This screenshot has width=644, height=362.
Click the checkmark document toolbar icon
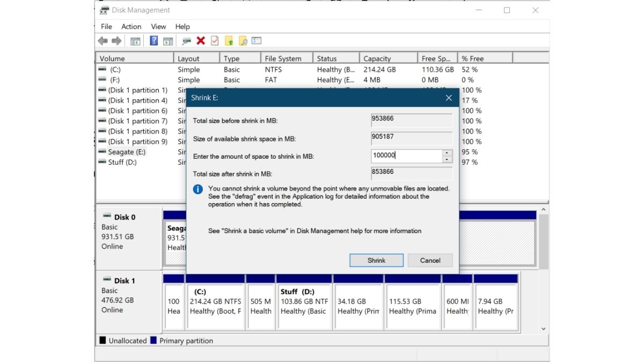[x=215, y=41]
